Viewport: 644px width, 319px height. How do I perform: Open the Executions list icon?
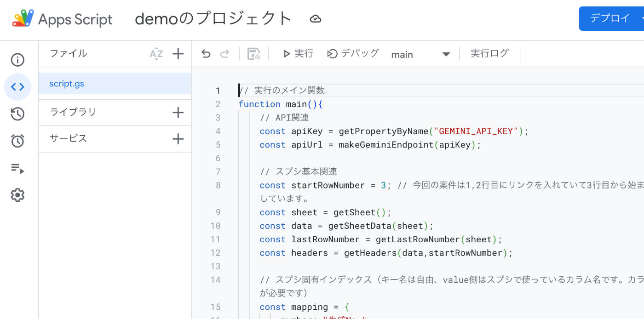point(17,168)
